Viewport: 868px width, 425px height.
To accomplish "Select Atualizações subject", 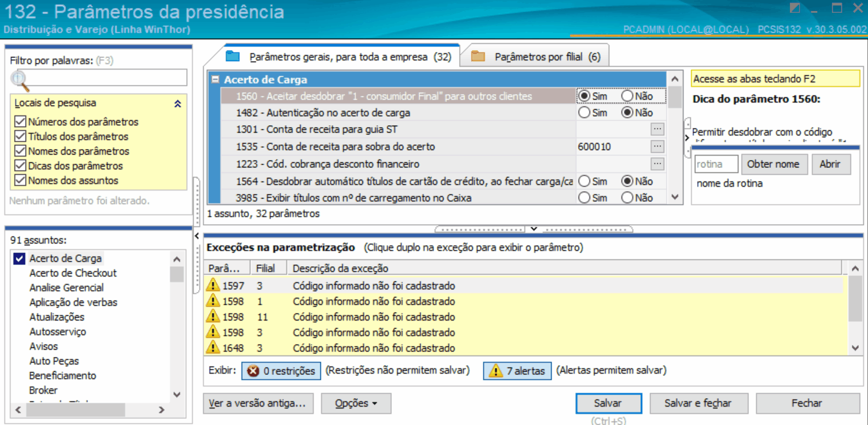I will click(x=57, y=317).
